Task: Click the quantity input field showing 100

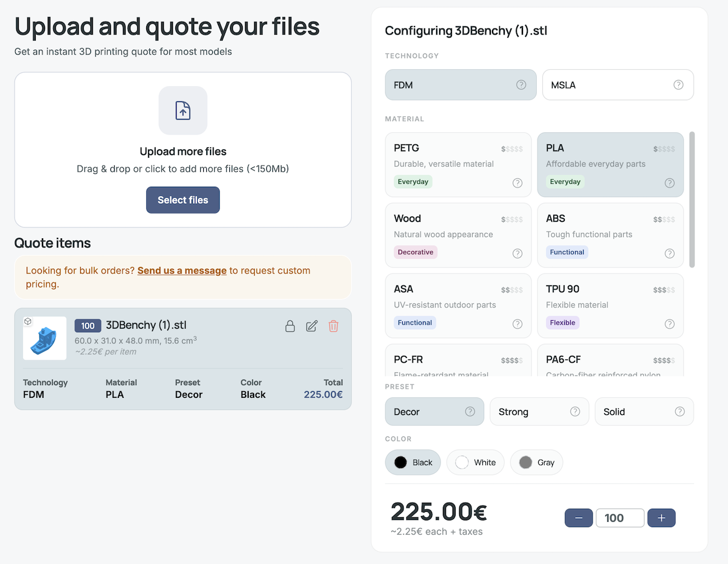Action: pyautogui.click(x=620, y=518)
